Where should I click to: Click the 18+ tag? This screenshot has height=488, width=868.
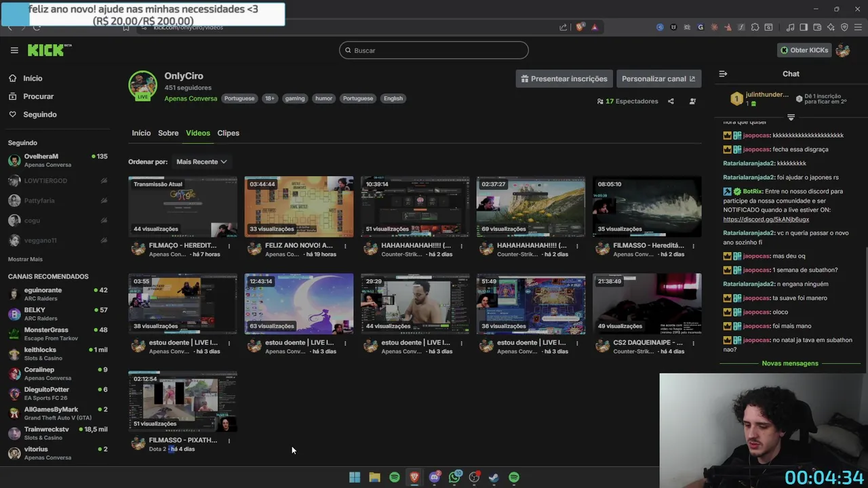point(269,98)
